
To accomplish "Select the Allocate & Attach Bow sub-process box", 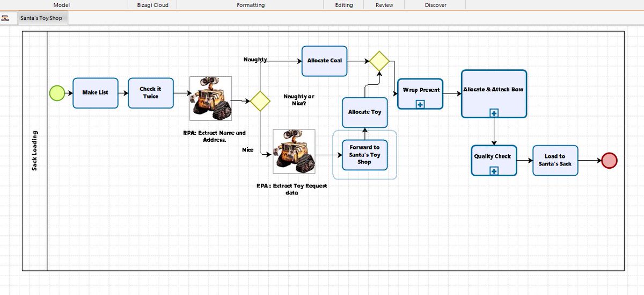I will [494, 94].
